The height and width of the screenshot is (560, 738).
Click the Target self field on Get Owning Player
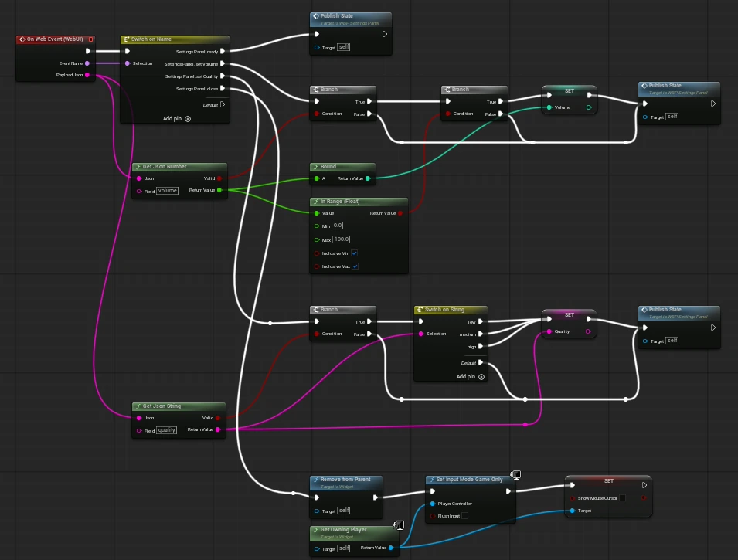[344, 548]
